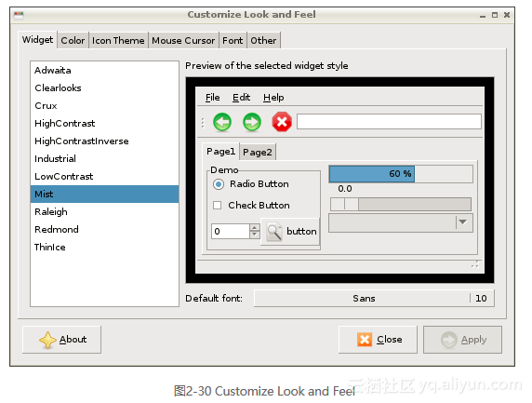Maximize the Customize Look and Feel window
The height and width of the screenshot is (403, 532).
pos(495,15)
